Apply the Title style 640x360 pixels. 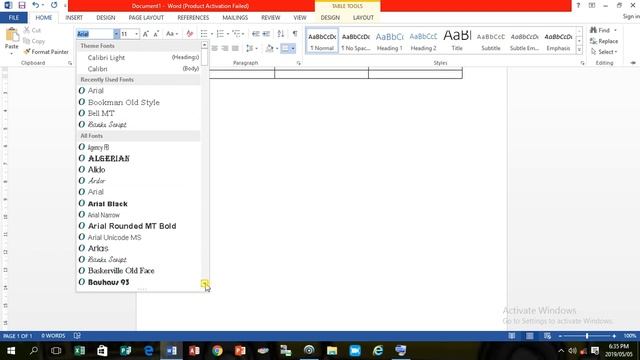457,41
